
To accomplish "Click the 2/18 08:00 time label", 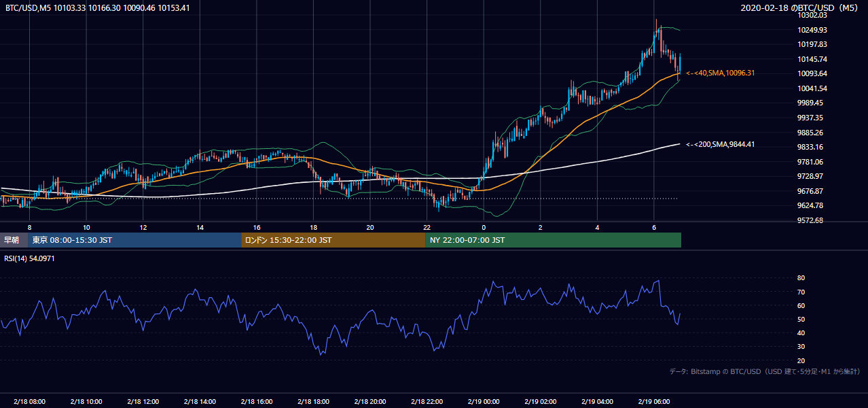I will point(29,401).
